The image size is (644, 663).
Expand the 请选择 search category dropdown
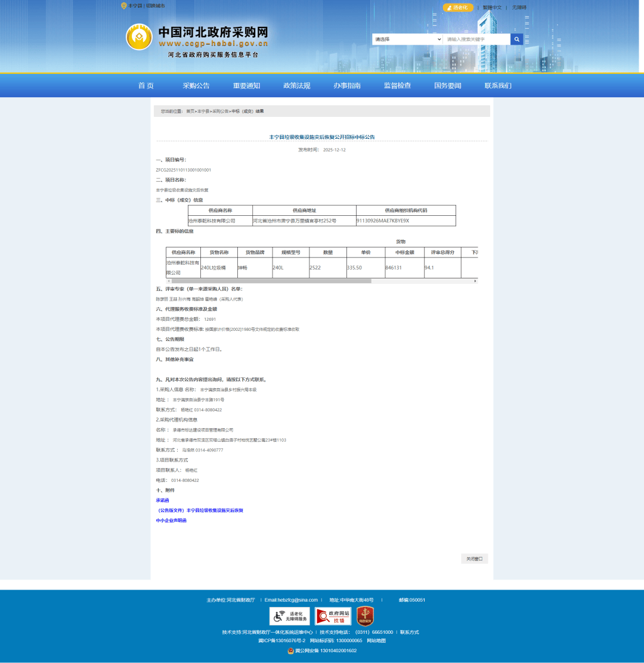point(407,39)
